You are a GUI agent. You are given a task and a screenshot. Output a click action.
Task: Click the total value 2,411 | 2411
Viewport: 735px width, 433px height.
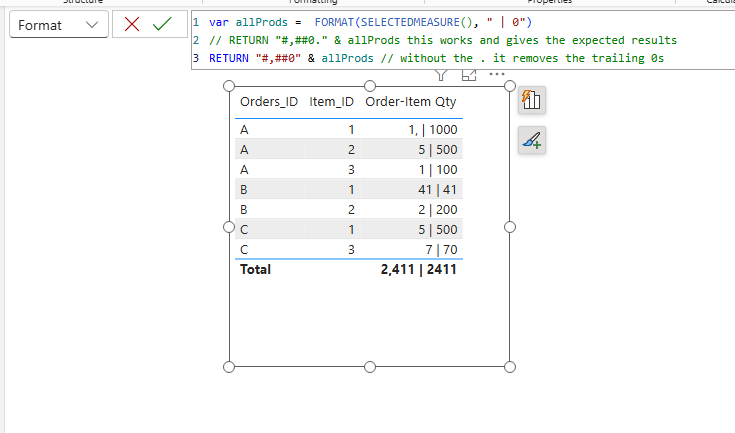(419, 269)
